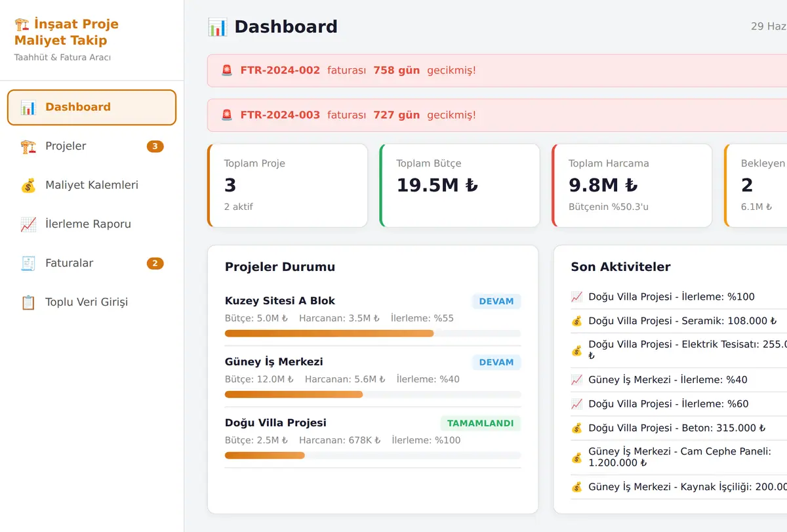
Task: Click the chart icon beside Güney İş Merkezi İlerleme: %40
Action: coord(577,380)
